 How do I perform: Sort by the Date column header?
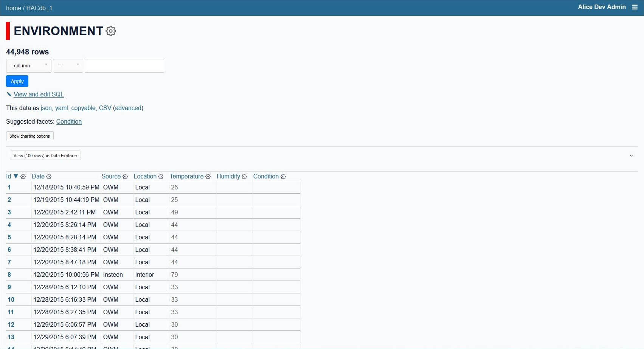click(x=38, y=177)
